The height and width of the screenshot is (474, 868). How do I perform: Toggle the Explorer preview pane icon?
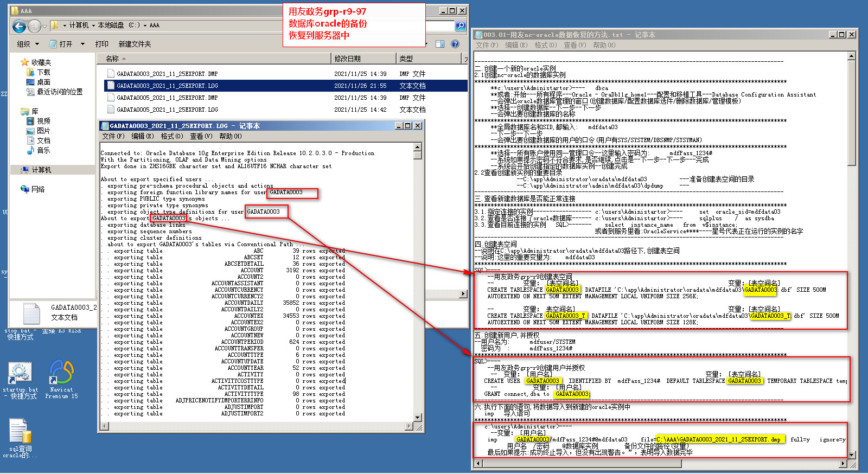tap(440, 44)
